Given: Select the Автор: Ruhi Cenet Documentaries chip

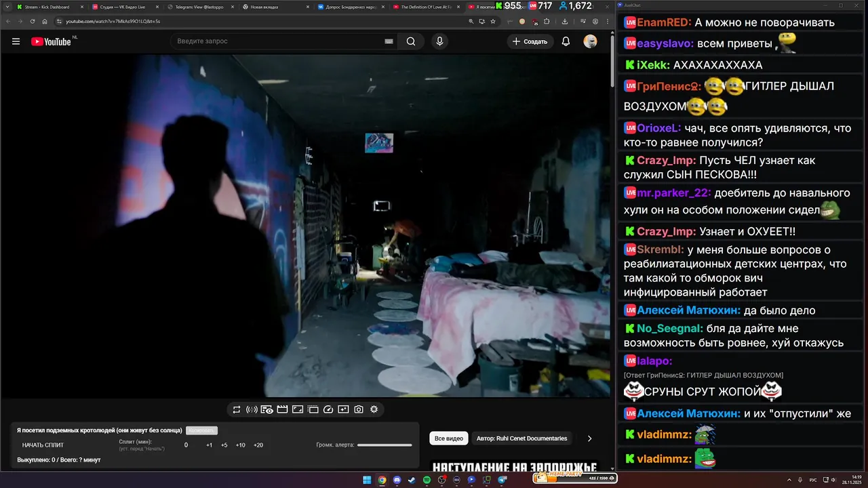Looking at the screenshot, I should coord(521,439).
